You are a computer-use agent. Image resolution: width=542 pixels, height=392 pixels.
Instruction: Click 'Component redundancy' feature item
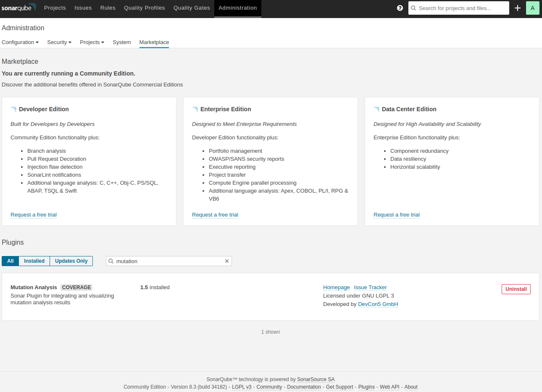click(419, 151)
